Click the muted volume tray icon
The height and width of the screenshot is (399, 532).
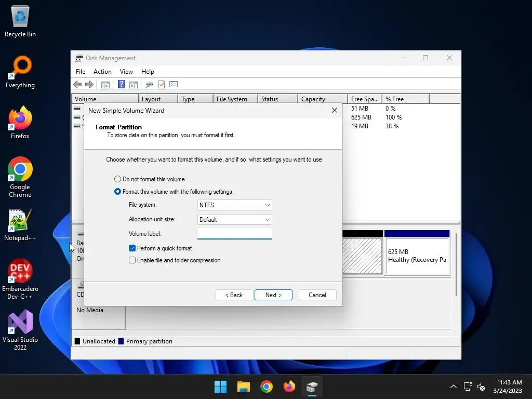click(x=481, y=387)
